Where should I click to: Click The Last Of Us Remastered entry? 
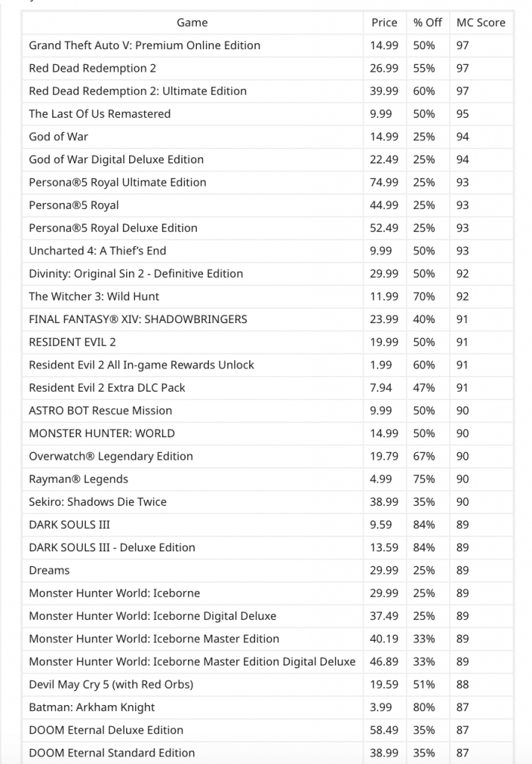coord(100,114)
